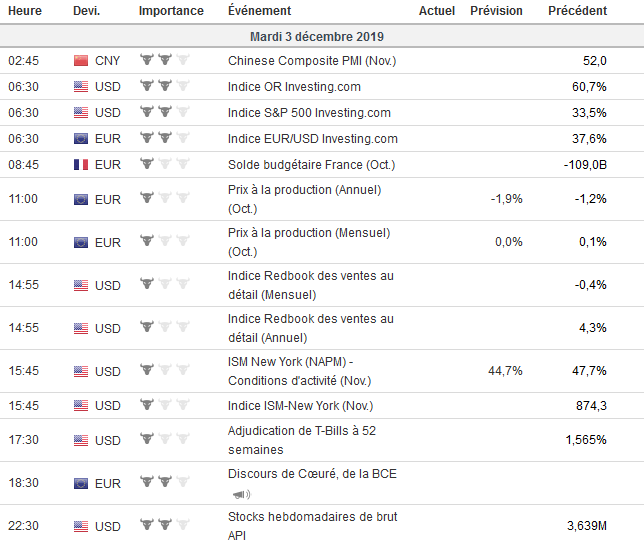Click the US flag on T-Bills adjudication row
This screenshot has width=644, height=546.
(81, 440)
